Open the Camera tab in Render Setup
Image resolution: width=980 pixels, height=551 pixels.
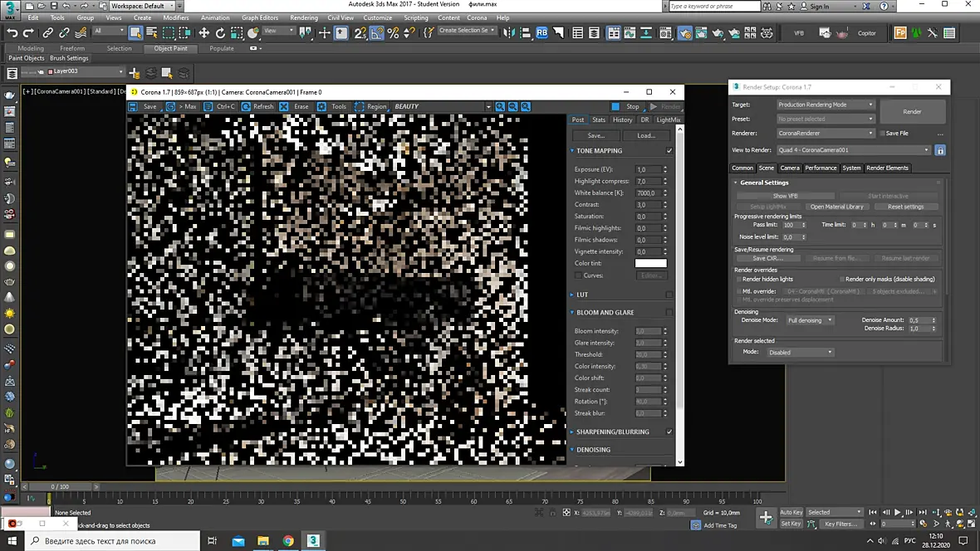(789, 168)
